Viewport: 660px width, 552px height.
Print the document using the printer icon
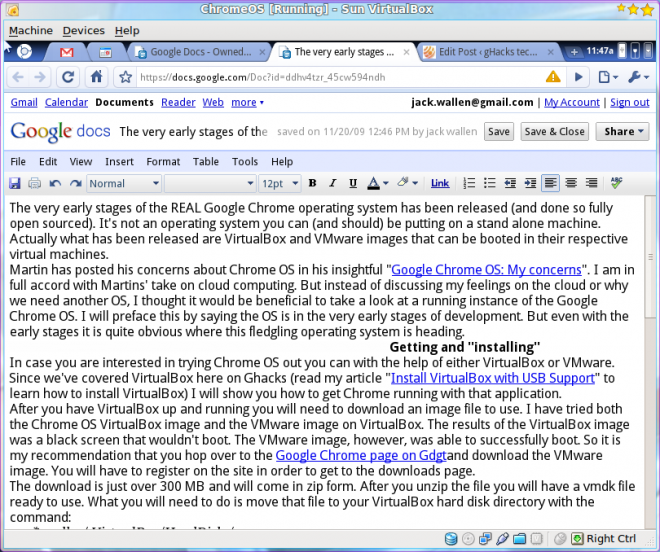coord(35,183)
